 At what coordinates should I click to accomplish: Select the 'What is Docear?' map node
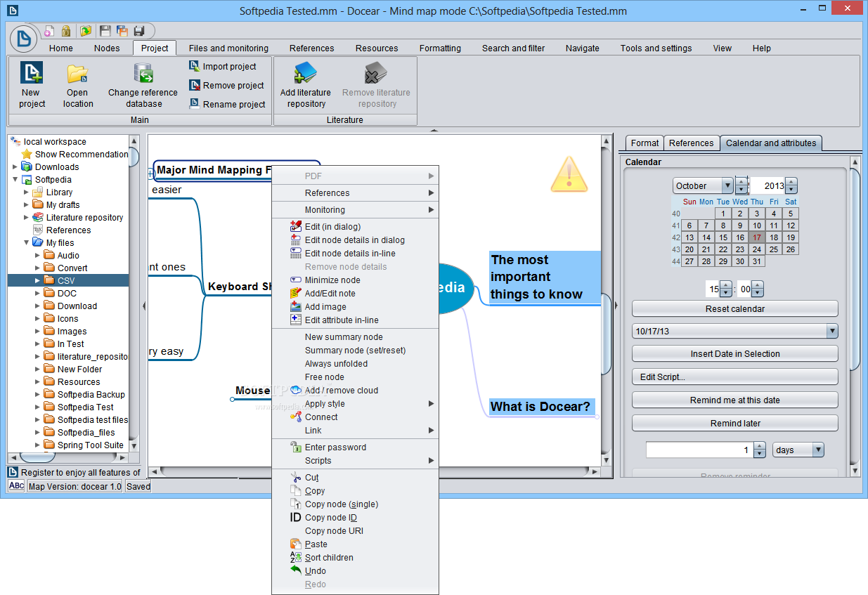(x=540, y=406)
